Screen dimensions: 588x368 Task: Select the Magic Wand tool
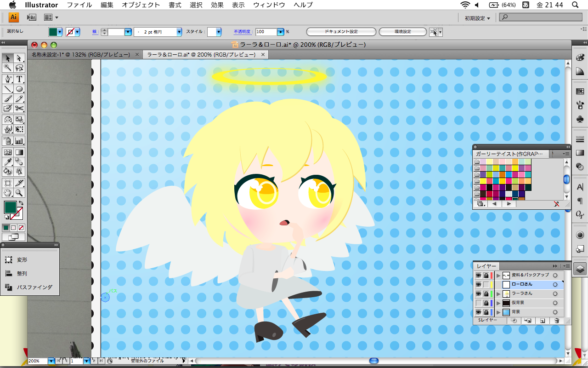[x=8, y=68]
